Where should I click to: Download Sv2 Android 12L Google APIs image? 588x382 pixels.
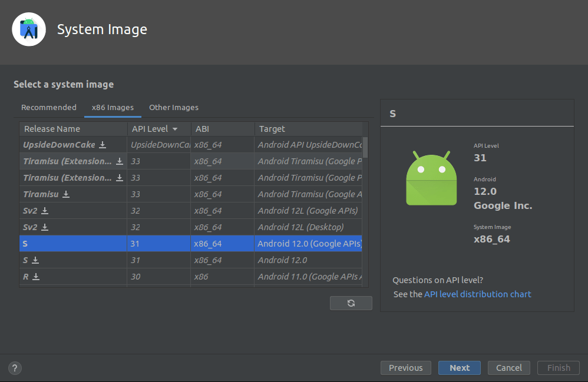(45, 211)
